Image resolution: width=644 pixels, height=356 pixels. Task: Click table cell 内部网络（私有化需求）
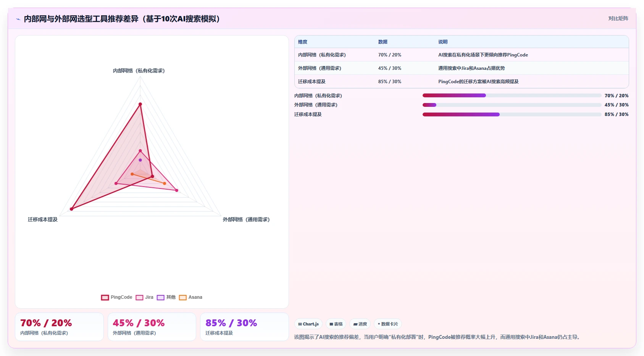point(322,55)
